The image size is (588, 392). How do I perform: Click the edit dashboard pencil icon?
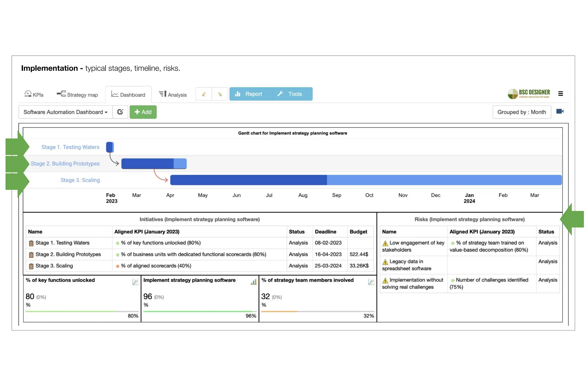click(x=120, y=112)
